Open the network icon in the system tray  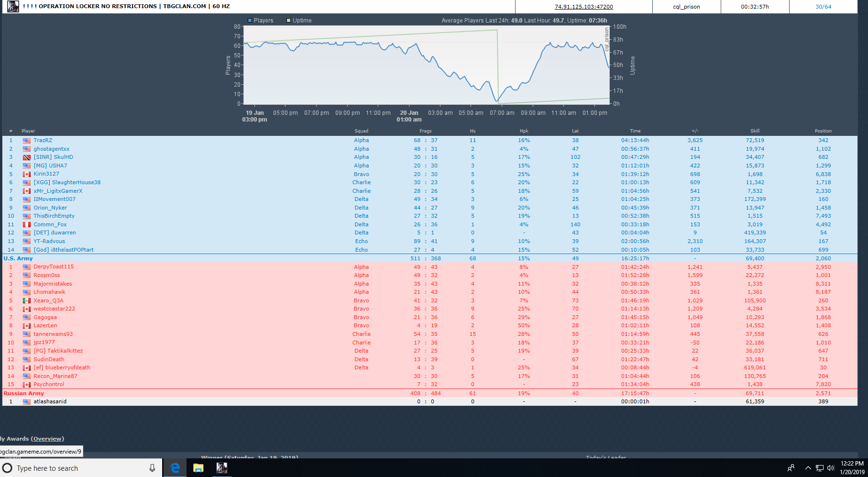(820, 468)
